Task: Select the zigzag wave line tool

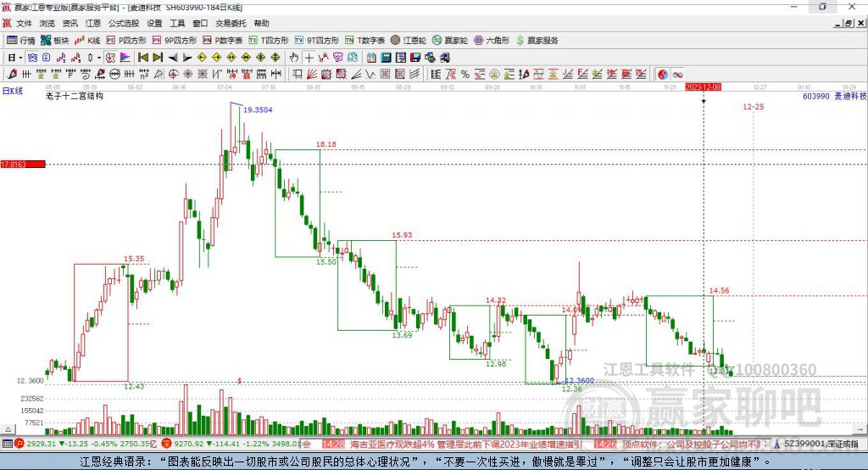Action: pyautogui.click(x=370, y=75)
